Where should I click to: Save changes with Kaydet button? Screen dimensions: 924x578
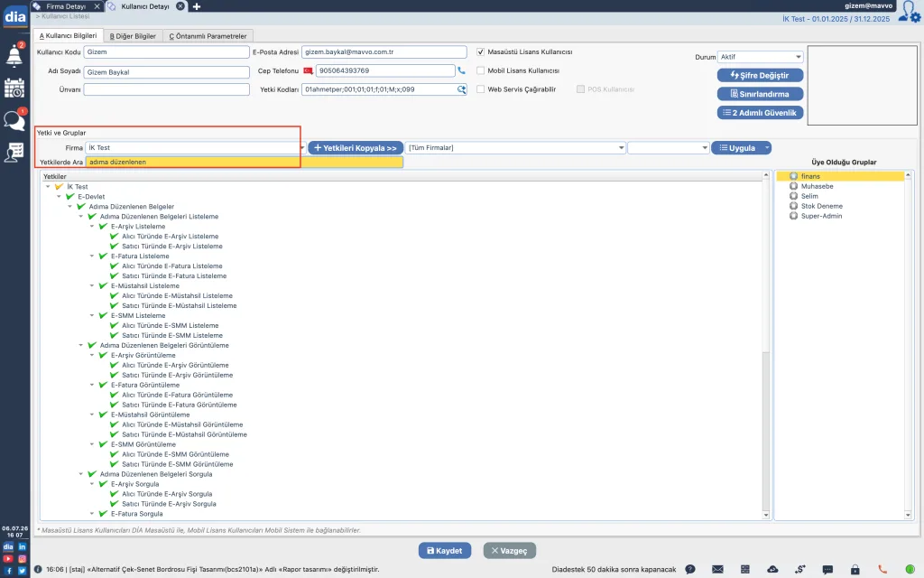tap(445, 551)
